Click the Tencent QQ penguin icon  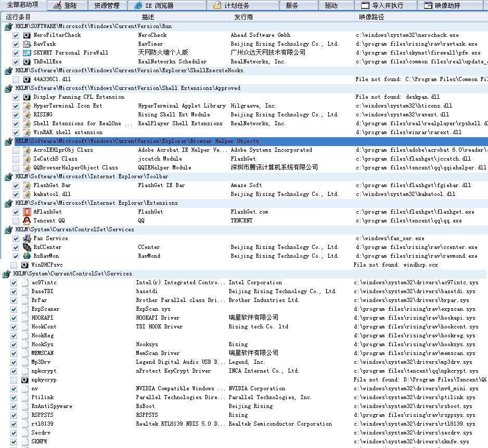coord(27,221)
